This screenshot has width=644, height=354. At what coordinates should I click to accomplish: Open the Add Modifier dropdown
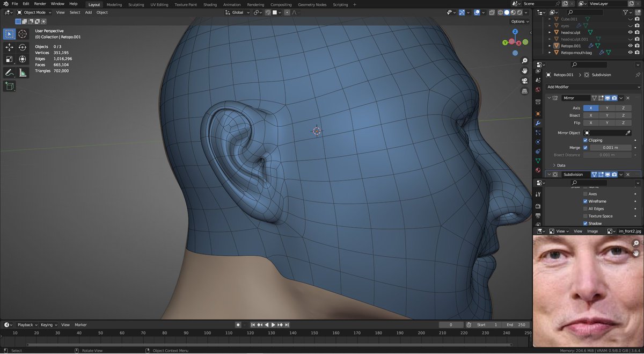pyautogui.click(x=593, y=87)
